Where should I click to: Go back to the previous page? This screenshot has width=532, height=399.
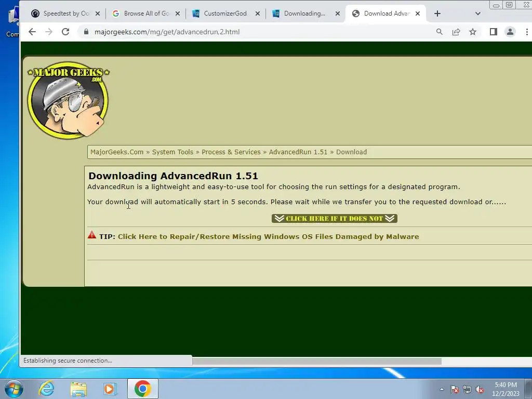click(x=32, y=32)
